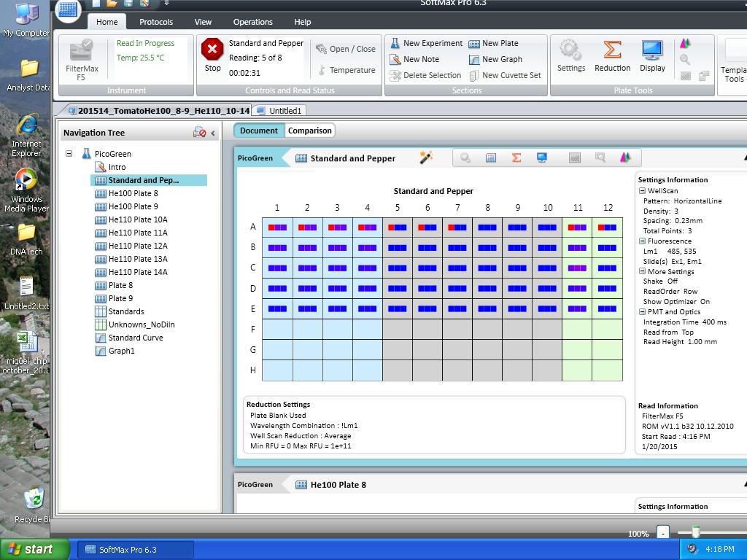This screenshot has width=747, height=560.
Task: Collapse the WellScan settings group
Action: point(643,191)
